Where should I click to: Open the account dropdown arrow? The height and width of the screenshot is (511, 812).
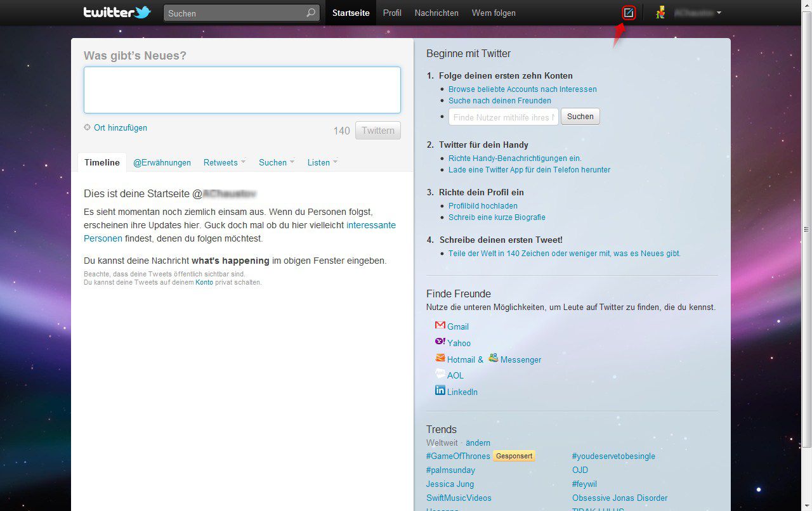[x=719, y=13]
